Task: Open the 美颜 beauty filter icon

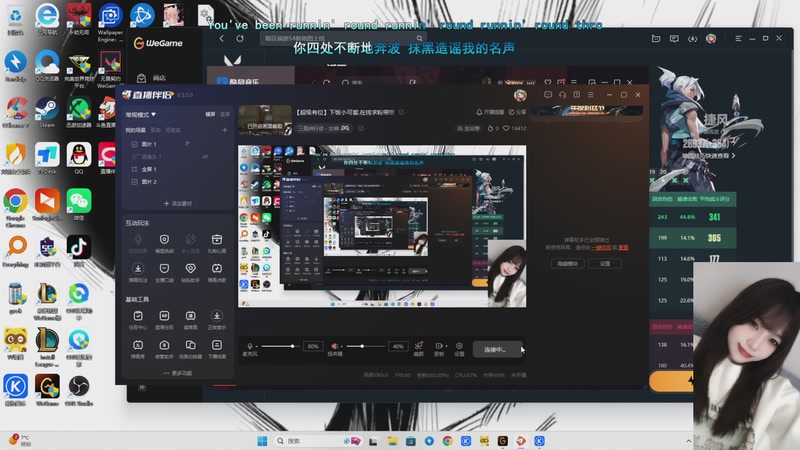Action: 418,346
